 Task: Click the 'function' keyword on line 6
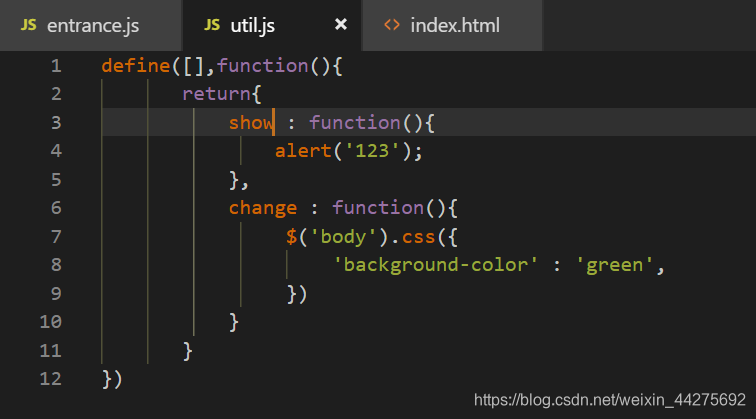coord(378,208)
